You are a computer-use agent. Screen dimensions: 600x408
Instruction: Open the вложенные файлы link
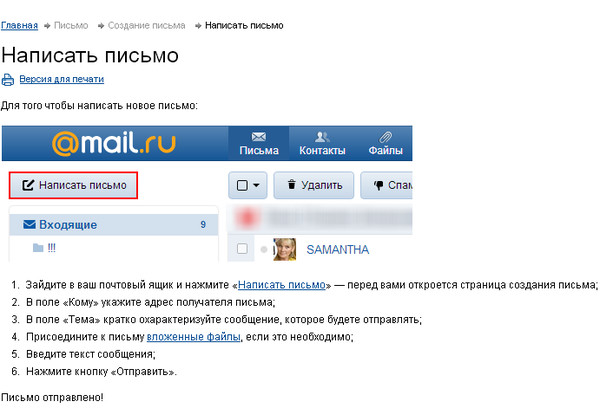[x=194, y=337]
